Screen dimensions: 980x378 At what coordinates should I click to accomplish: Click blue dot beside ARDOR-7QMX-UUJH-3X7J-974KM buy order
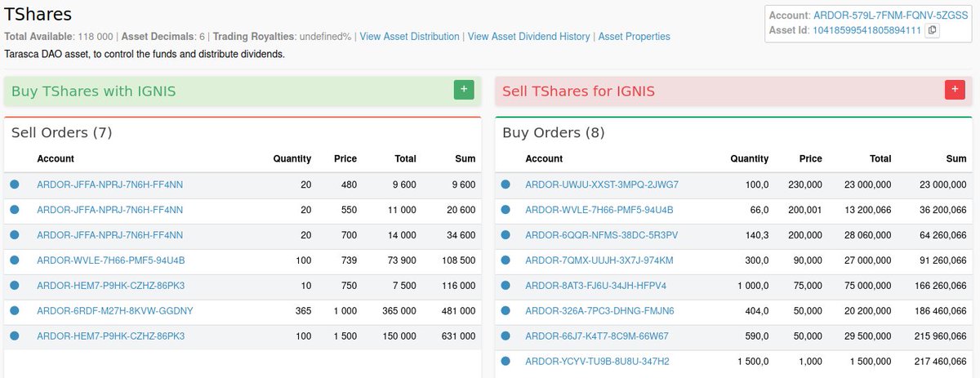click(x=506, y=260)
